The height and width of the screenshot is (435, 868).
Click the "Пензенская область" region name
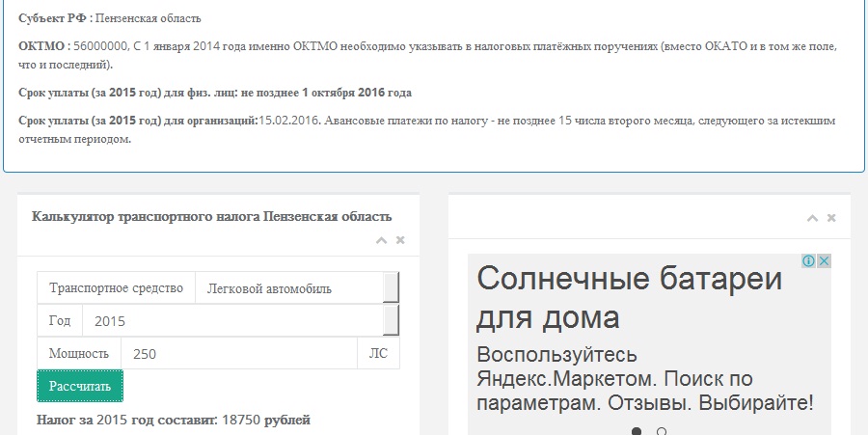pos(148,18)
